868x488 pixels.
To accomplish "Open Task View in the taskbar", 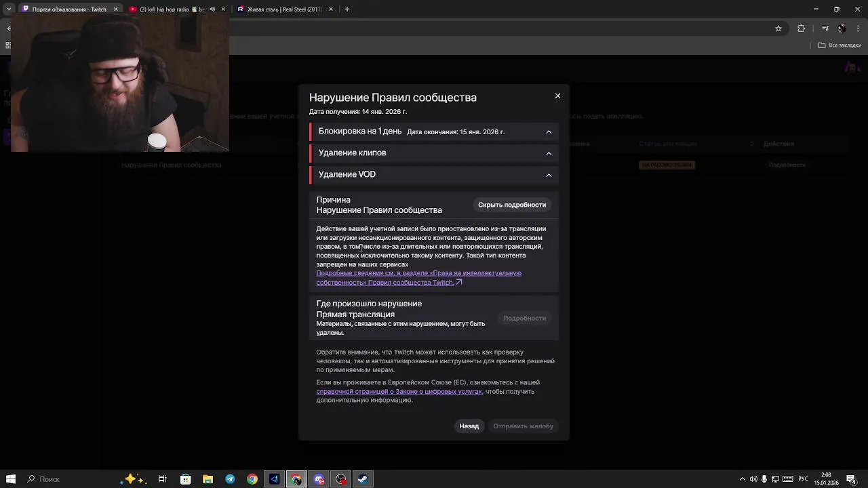I will tap(163, 479).
